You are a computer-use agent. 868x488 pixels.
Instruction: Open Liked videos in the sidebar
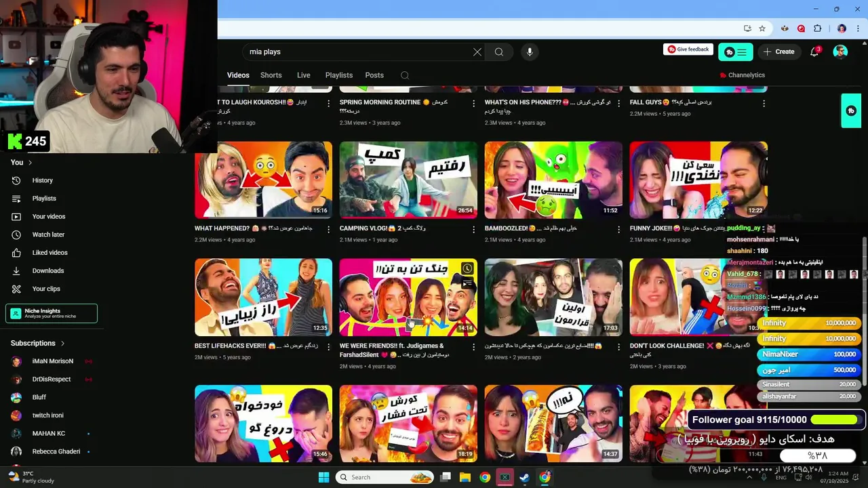click(50, 253)
